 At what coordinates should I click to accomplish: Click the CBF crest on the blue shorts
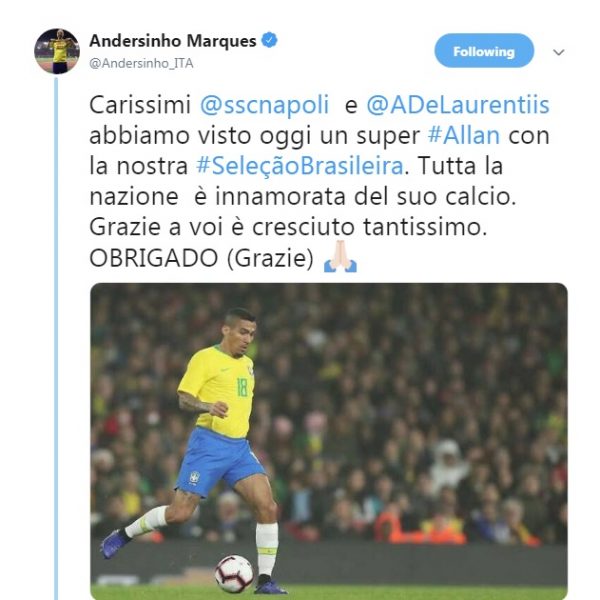click(x=194, y=478)
